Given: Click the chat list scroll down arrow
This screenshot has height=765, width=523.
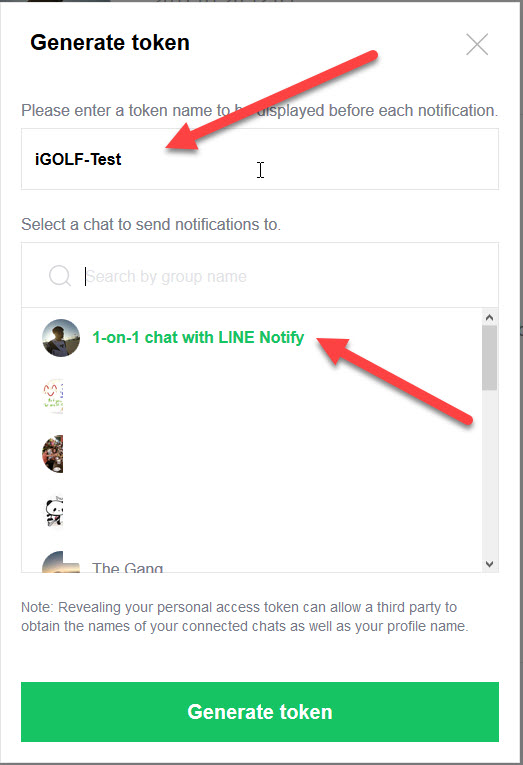Looking at the screenshot, I should tap(490, 564).
